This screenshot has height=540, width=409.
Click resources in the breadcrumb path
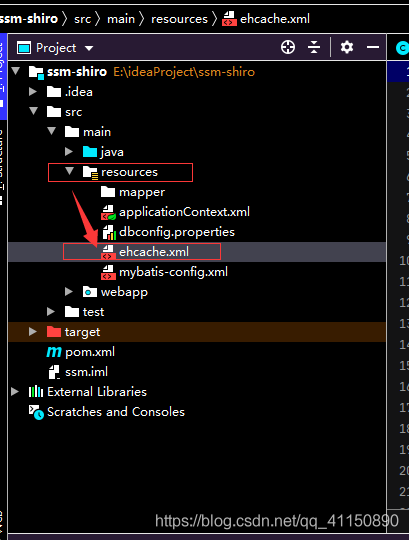pos(179,19)
